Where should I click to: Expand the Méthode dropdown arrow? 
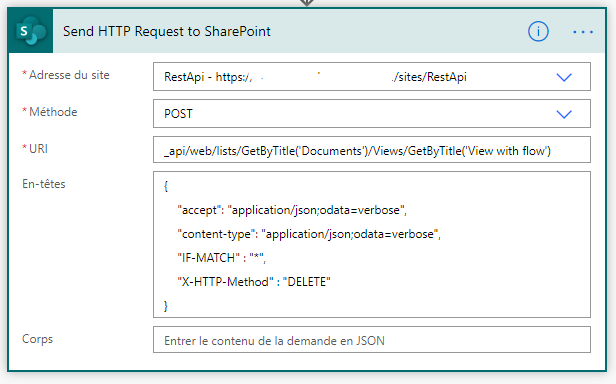(564, 114)
